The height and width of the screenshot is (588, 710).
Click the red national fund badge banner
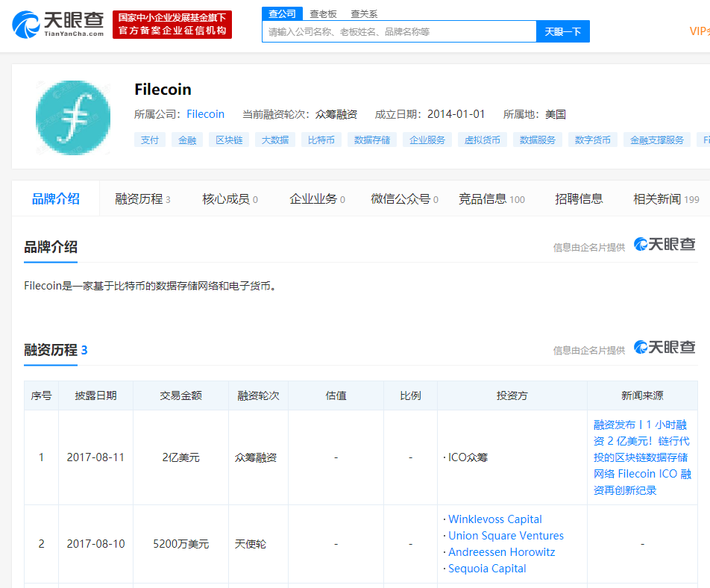point(172,24)
